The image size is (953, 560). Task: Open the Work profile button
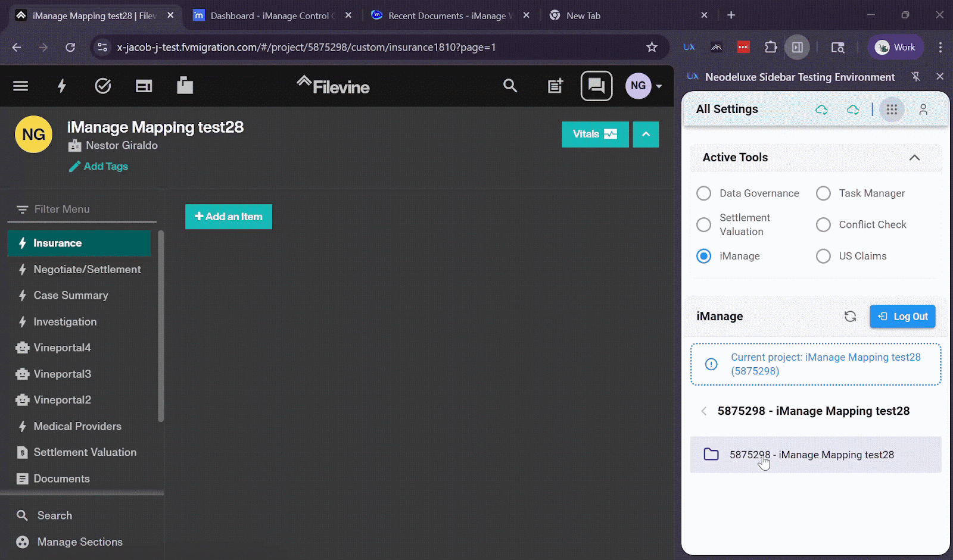(895, 48)
